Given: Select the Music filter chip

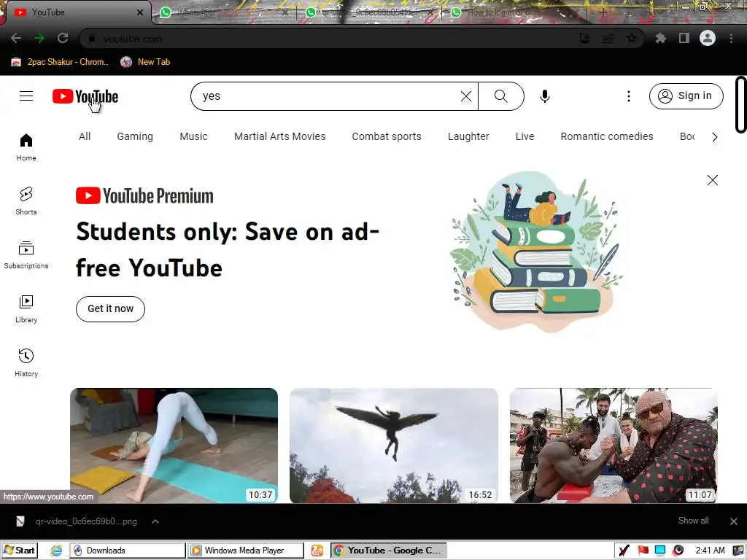Looking at the screenshot, I should pos(193,136).
